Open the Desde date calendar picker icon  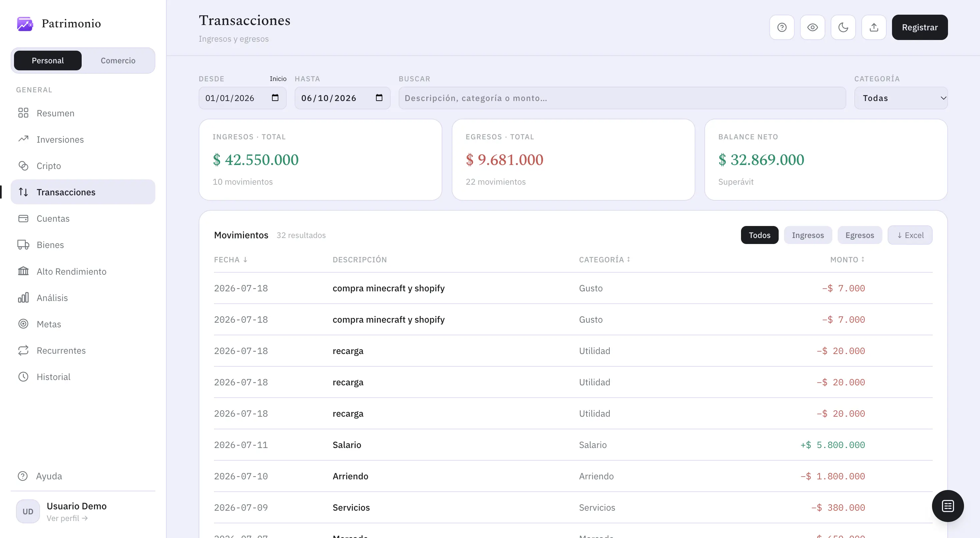pos(275,98)
